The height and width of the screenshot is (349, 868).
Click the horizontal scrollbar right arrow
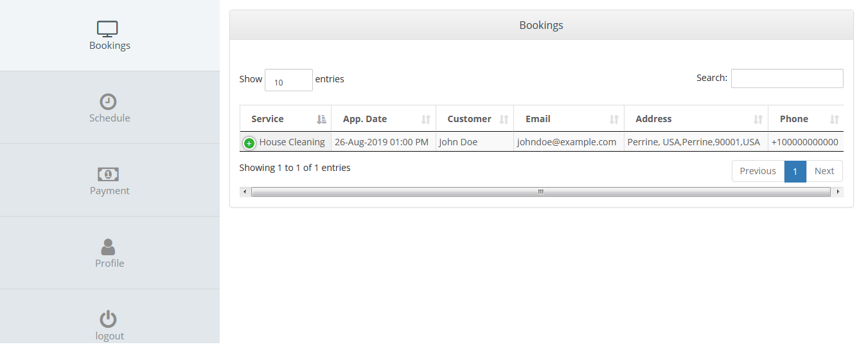click(x=837, y=192)
